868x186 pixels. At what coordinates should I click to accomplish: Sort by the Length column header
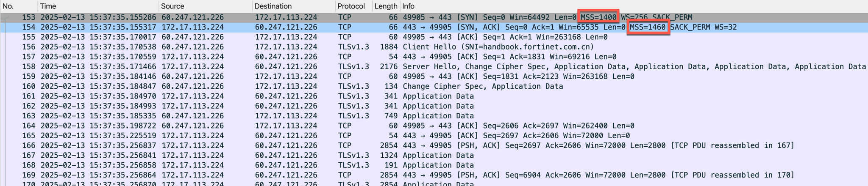tap(386, 6)
